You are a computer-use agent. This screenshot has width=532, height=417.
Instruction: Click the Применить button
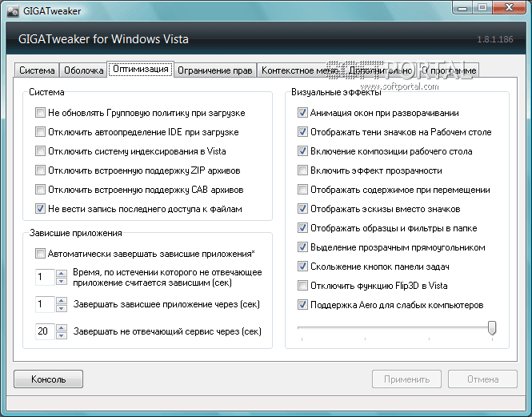pyautogui.click(x=406, y=379)
